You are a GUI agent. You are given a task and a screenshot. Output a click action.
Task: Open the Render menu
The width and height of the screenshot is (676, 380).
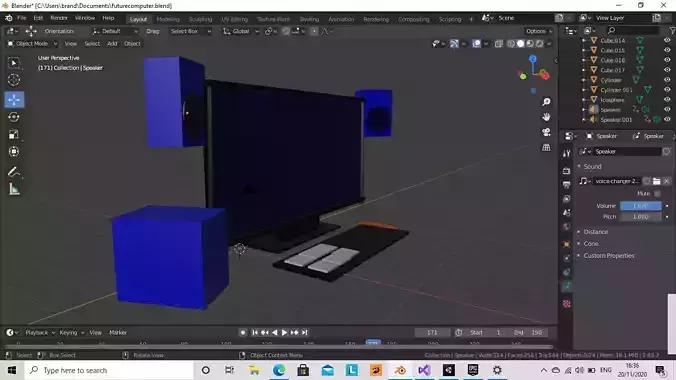59,18
